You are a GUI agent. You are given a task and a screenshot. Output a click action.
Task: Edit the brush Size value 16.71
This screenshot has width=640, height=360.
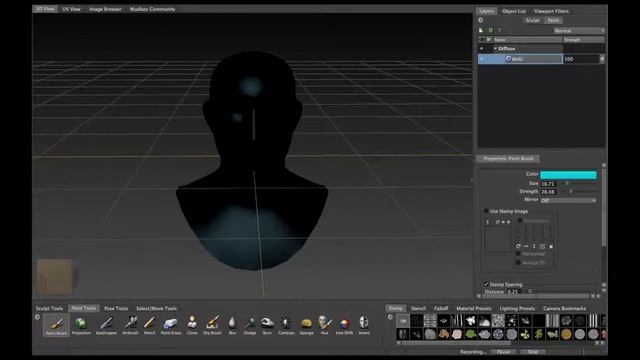coord(548,184)
